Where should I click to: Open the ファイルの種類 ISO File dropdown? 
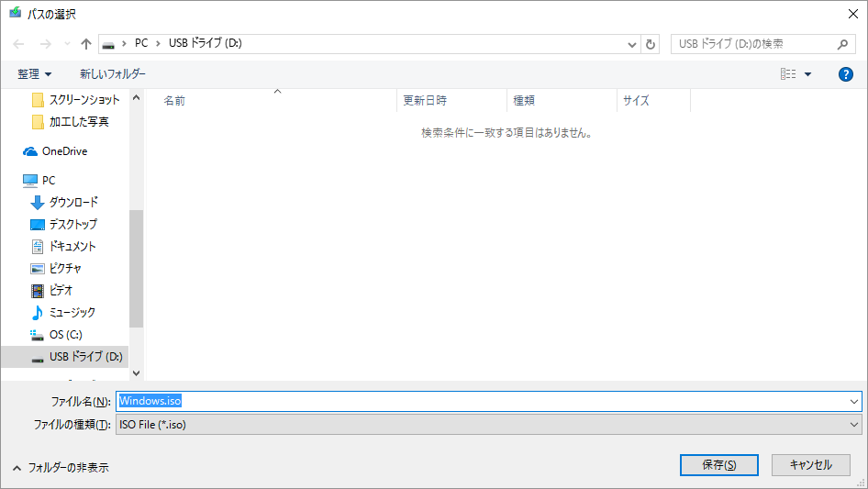click(488, 425)
